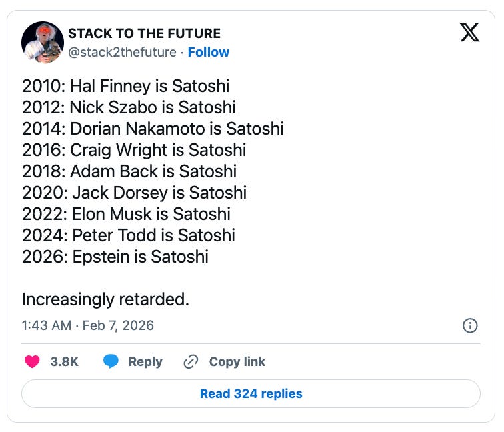Click the heart icon to like the post
This screenshot has width=504, height=432.
tap(32, 361)
